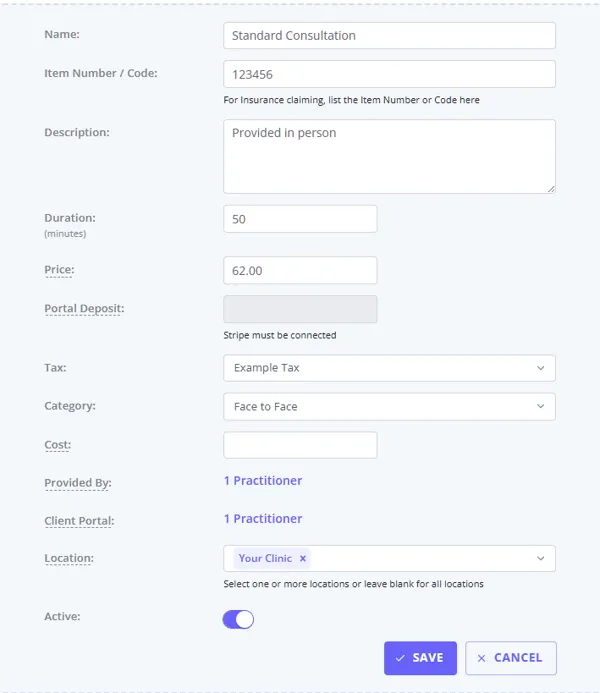This screenshot has width=600, height=693.
Task: Click the Item Number / Code field
Action: pos(389,74)
